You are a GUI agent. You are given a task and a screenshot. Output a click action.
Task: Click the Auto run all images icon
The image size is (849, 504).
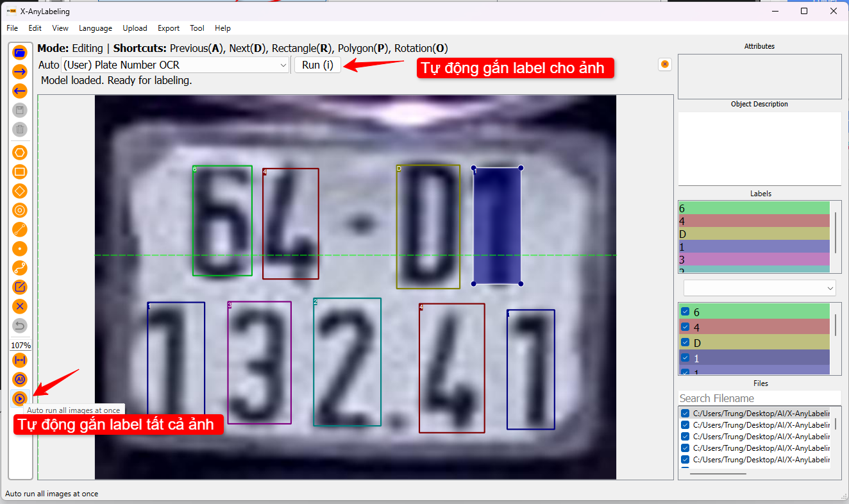(19, 398)
